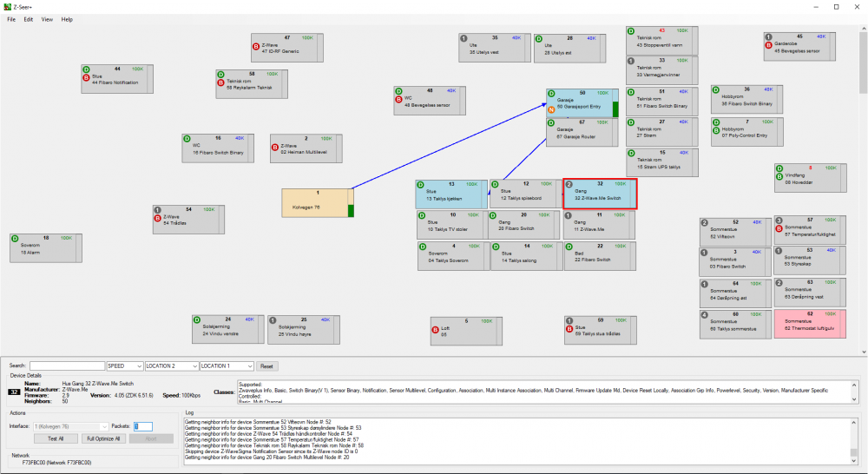This screenshot has width=868, height=474.
Task: Expand the LOCATION 2 dropdown
Action: [x=171, y=366]
